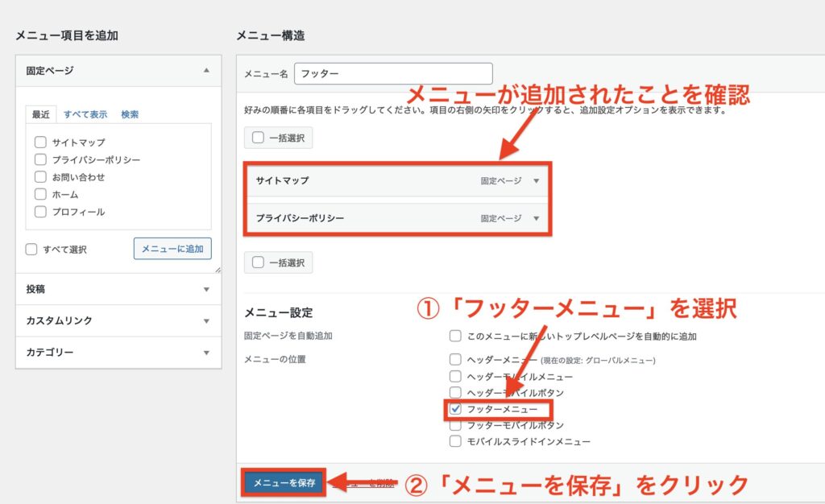Uncheck the フッターメニュー location checkbox
This screenshot has height=504, width=825.
(x=455, y=409)
